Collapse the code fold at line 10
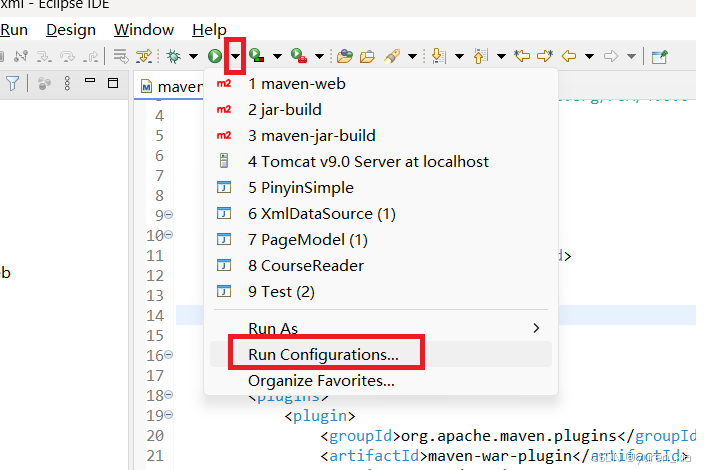Image resolution: width=704 pixels, height=470 pixels. click(168, 234)
